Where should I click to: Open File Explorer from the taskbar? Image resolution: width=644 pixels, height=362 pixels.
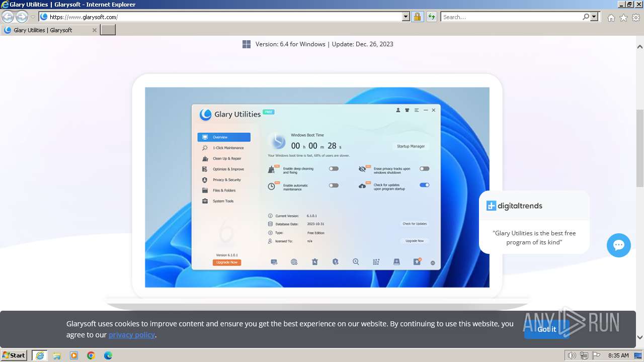click(57, 355)
